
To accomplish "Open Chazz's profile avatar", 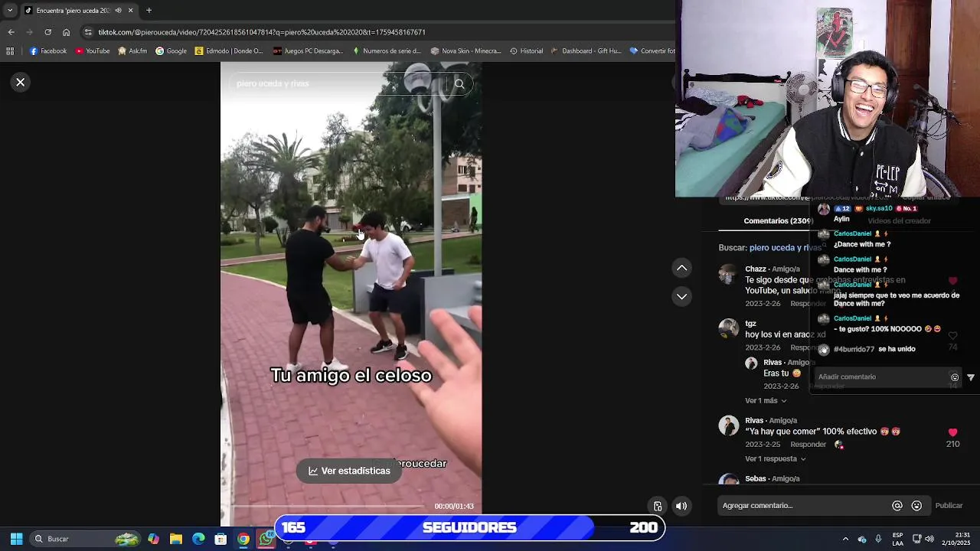I will [728, 274].
